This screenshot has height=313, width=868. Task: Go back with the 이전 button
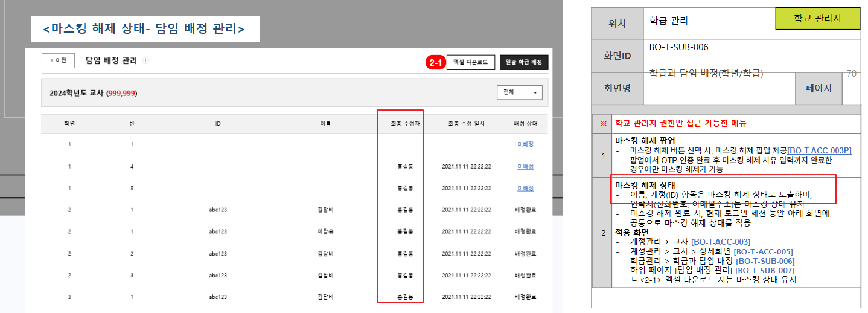point(58,60)
